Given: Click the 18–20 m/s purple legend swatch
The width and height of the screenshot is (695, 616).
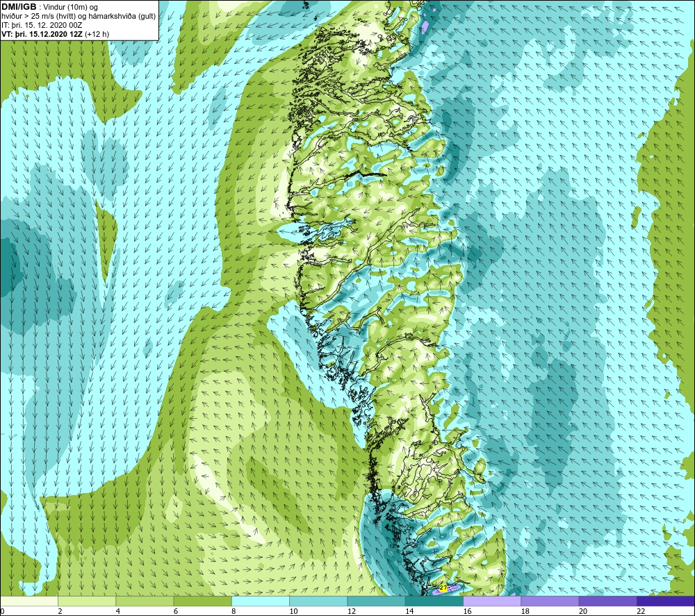Looking at the screenshot, I should pyautogui.click(x=550, y=601).
